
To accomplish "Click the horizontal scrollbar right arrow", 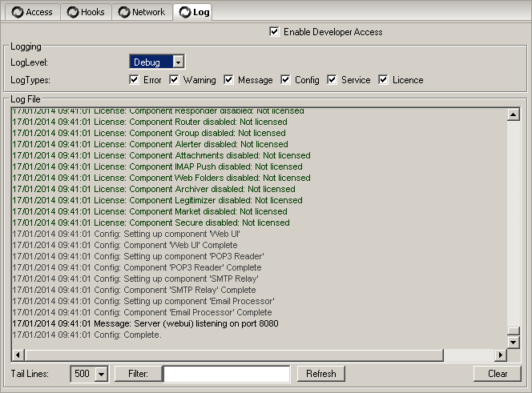I will (x=501, y=355).
